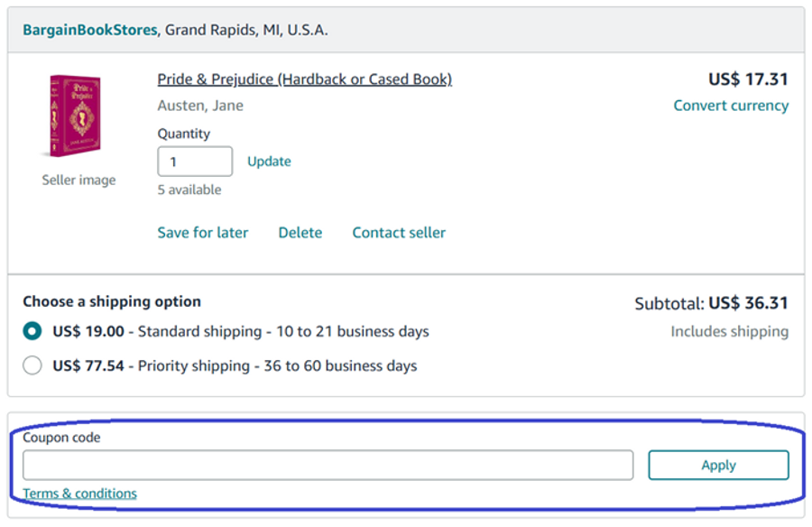The height and width of the screenshot is (527, 812).
Task: Open the BargainBookStores seller link
Action: point(90,30)
